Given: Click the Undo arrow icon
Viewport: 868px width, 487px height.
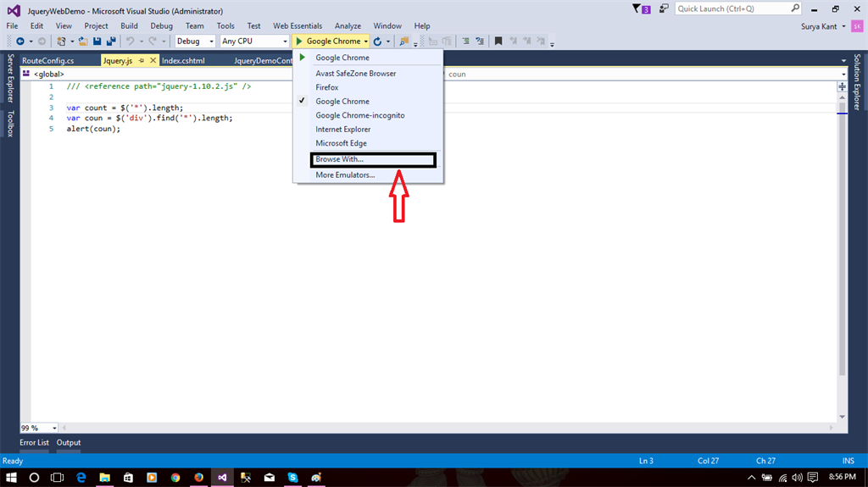Looking at the screenshot, I should click(x=130, y=41).
